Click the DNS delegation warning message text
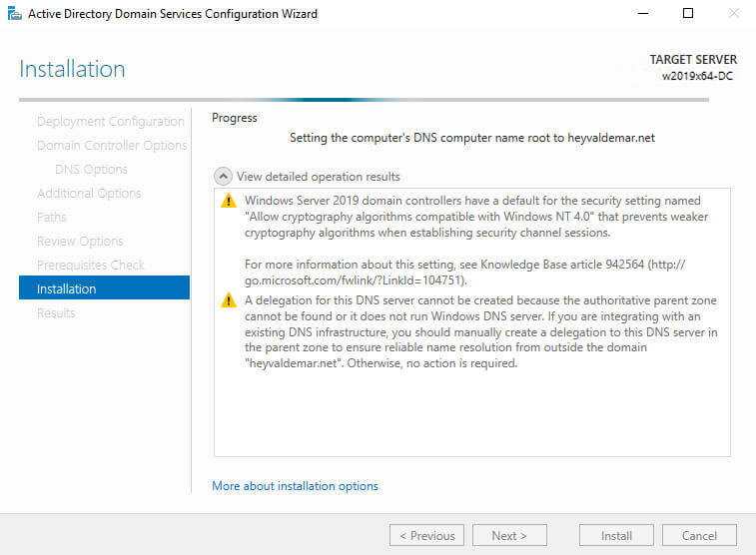This screenshot has height=555, width=756. click(480, 331)
